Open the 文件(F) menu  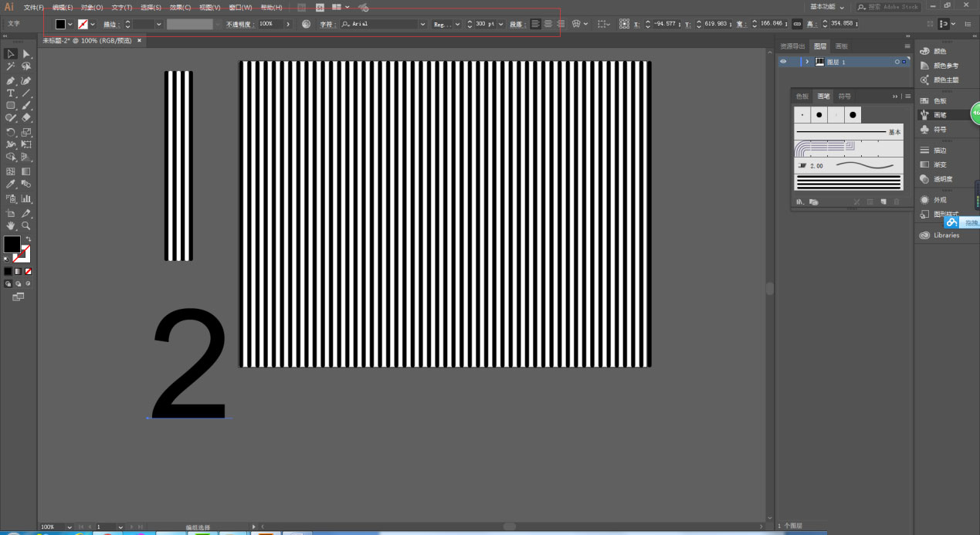point(34,7)
